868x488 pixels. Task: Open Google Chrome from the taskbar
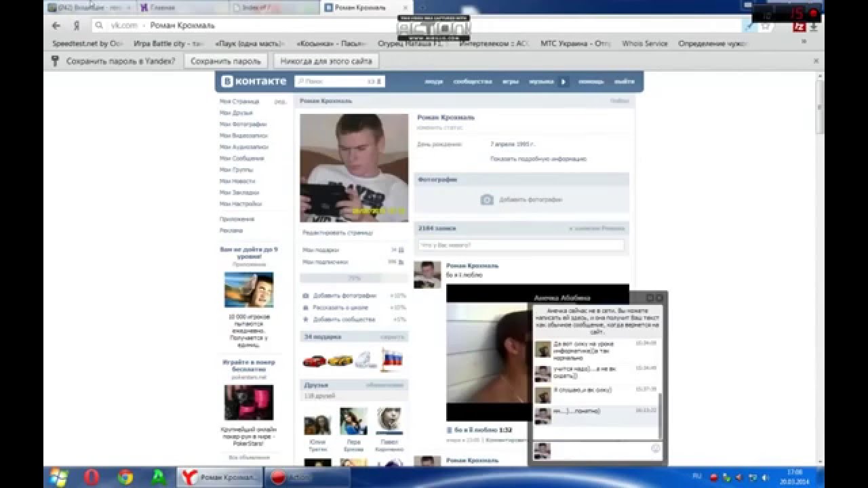point(125,476)
